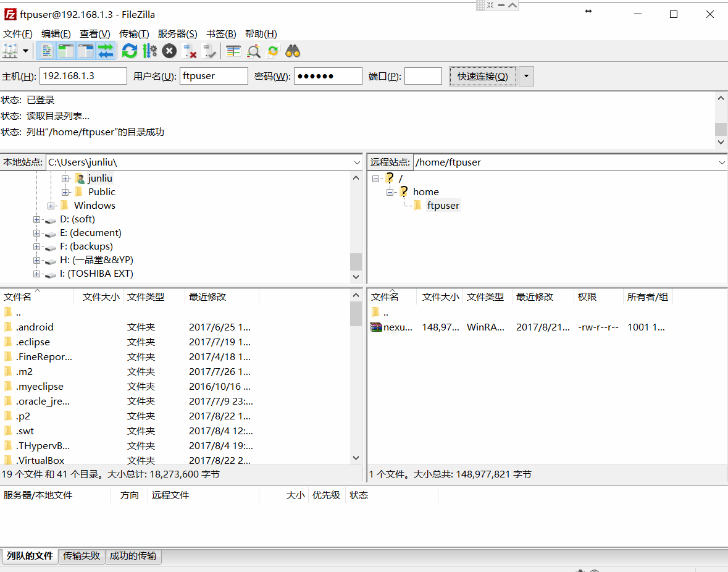Click the local file list scrollbar thumb
This screenshot has width=728, height=572.
(x=356, y=314)
